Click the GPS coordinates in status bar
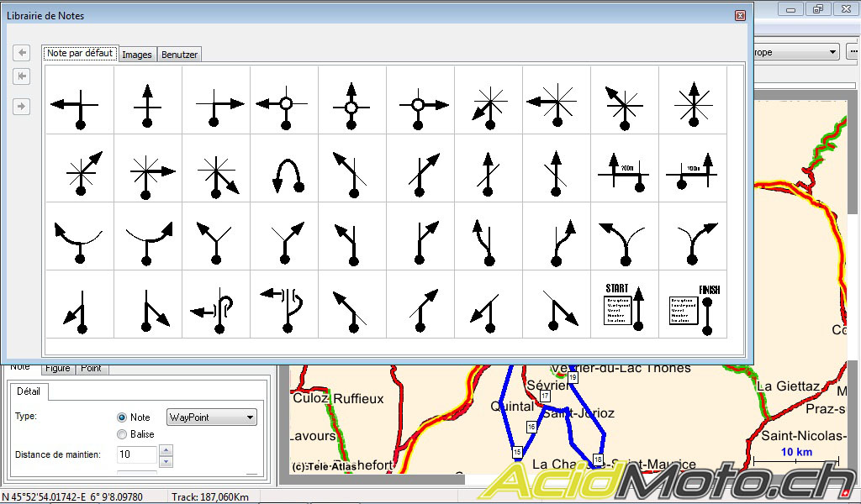 coord(72,497)
